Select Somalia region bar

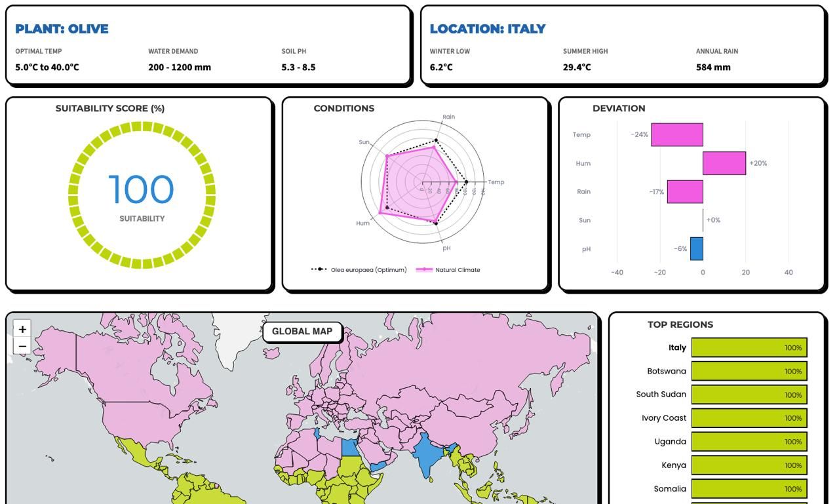click(x=749, y=489)
